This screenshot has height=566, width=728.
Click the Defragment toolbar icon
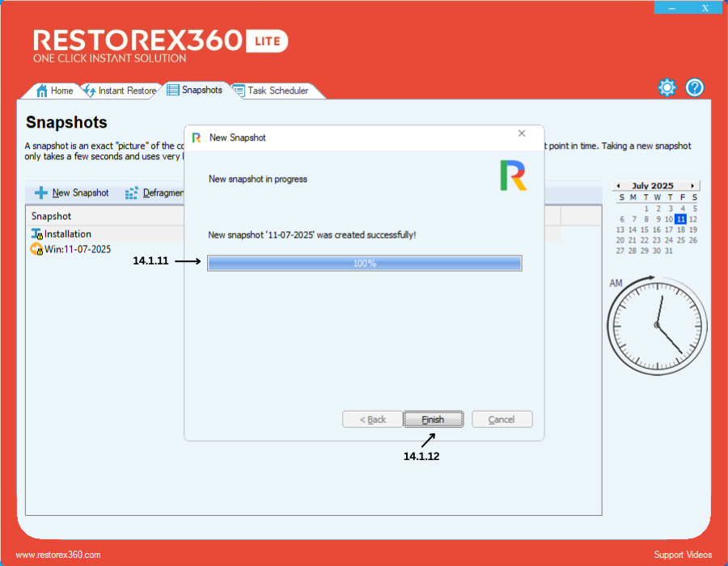(x=132, y=193)
